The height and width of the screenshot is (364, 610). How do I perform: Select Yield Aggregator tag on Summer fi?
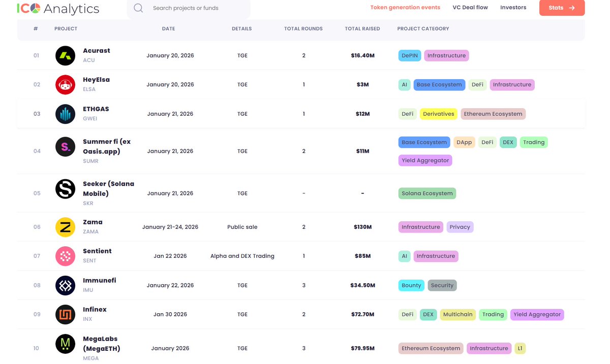pos(425,160)
